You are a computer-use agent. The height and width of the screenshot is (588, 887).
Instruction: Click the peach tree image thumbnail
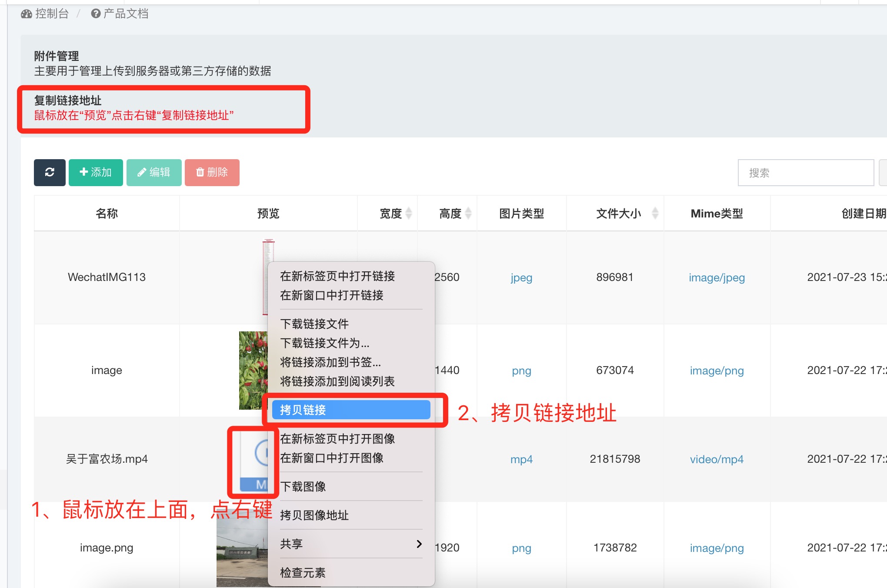point(253,370)
